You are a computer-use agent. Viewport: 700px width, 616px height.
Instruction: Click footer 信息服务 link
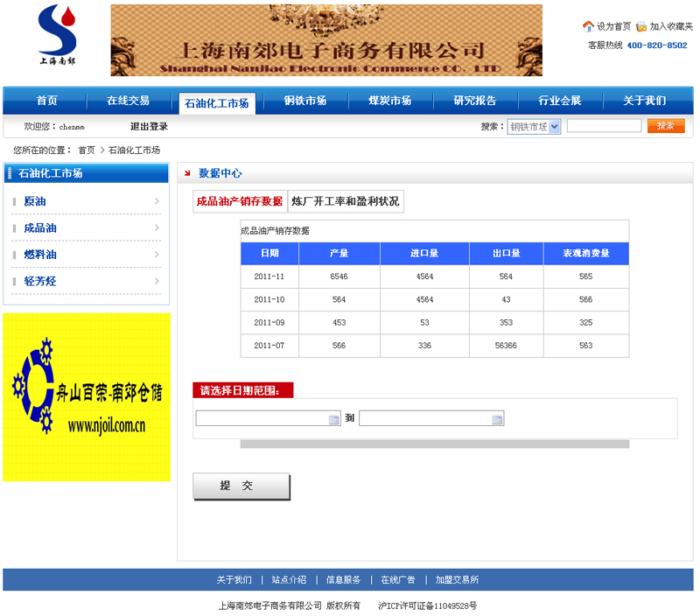click(343, 579)
